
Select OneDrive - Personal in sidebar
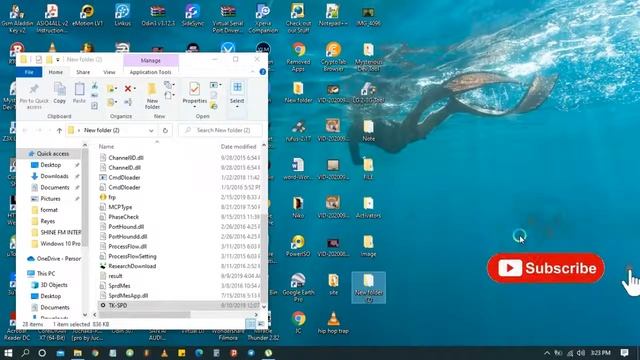click(58, 259)
